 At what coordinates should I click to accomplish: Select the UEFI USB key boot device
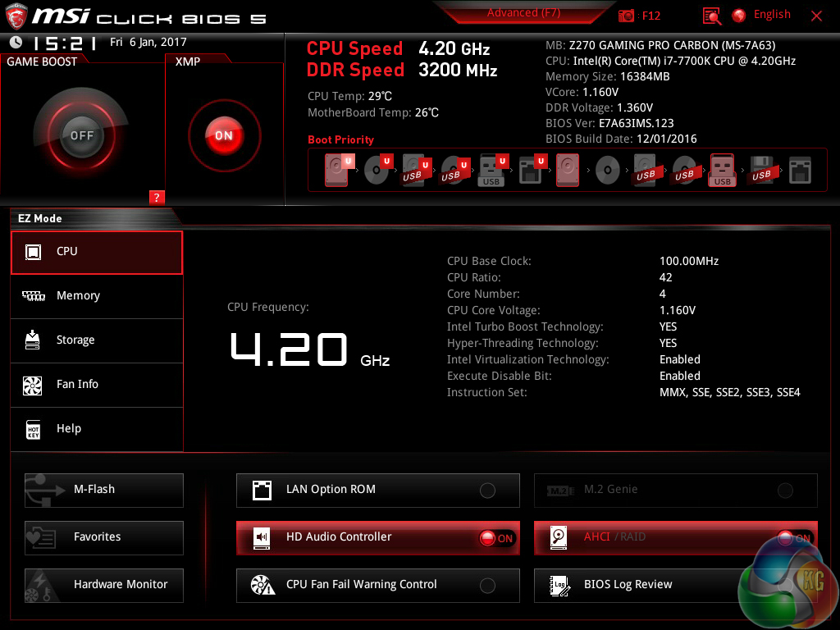click(492, 170)
